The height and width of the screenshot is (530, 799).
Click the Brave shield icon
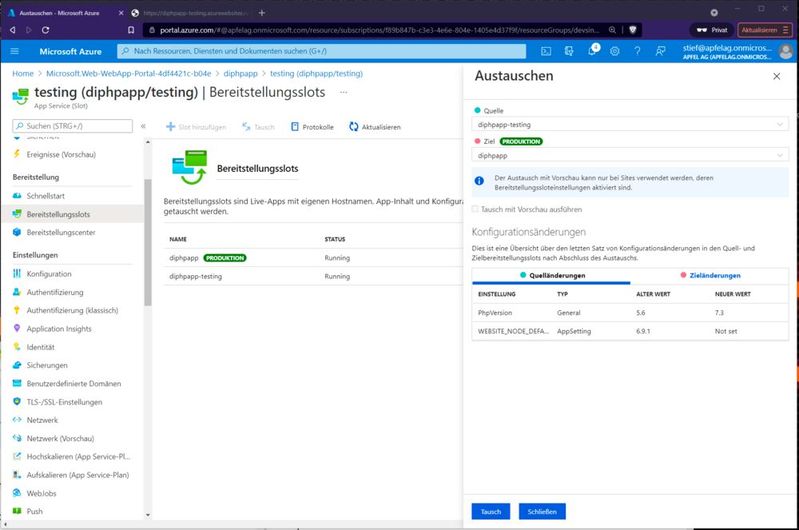coord(632,30)
